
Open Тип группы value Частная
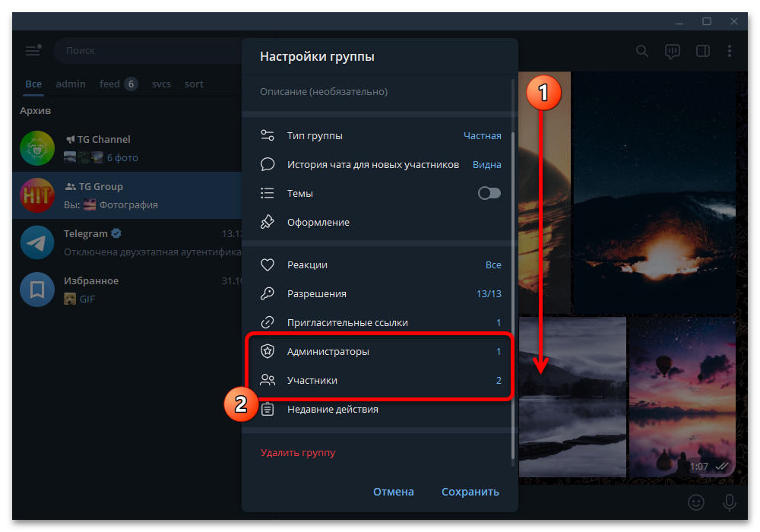coord(483,136)
